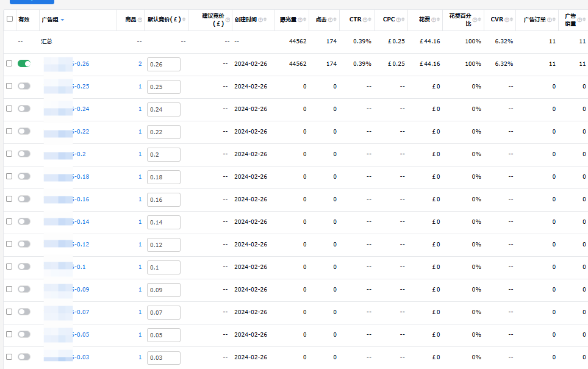Open the 广告组 column dropdown arrow

point(62,20)
